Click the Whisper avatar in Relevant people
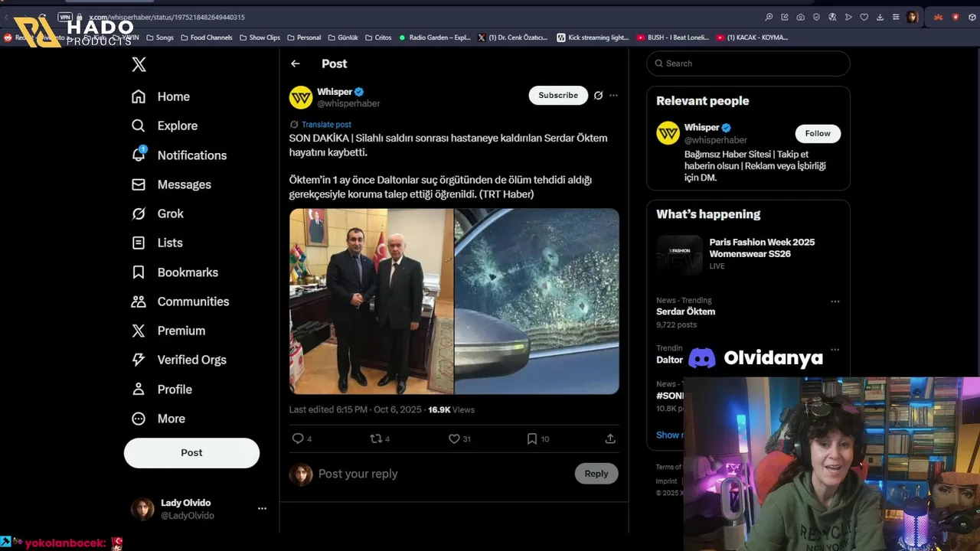Viewport: 980px width, 551px height. 668,133
